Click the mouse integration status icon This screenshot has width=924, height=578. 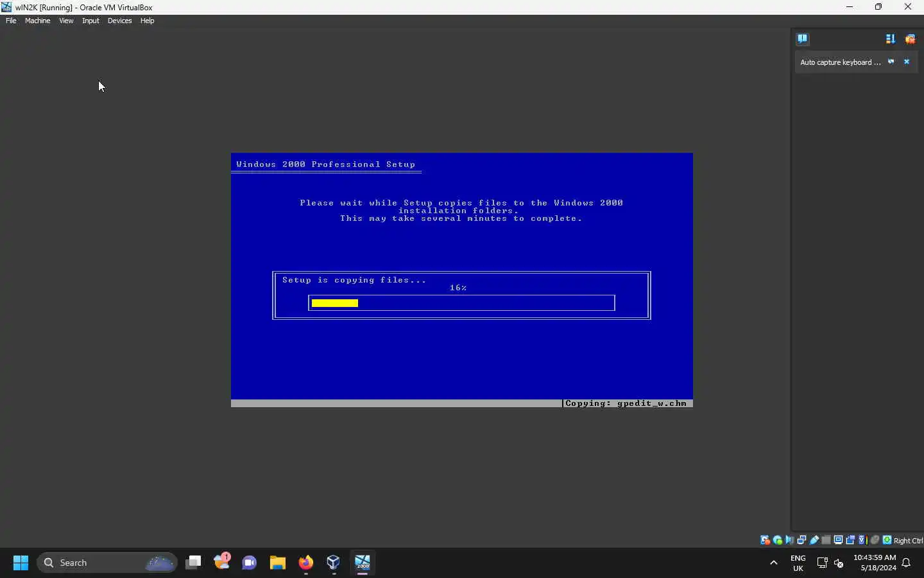(875, 540)
